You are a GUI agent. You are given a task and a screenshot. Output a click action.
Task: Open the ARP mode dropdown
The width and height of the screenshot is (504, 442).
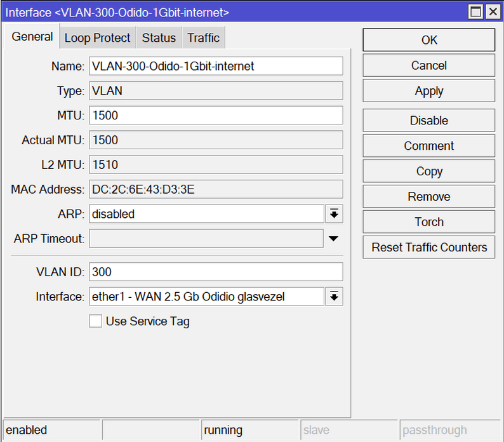tap(334, 214)
